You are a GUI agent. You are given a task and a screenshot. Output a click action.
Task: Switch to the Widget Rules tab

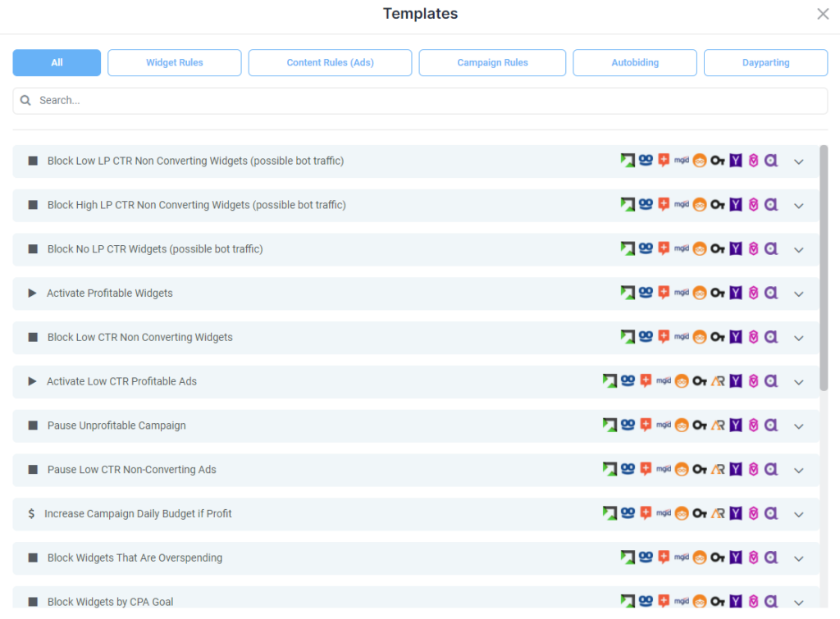pyautogui.click(x=174, y=62)
